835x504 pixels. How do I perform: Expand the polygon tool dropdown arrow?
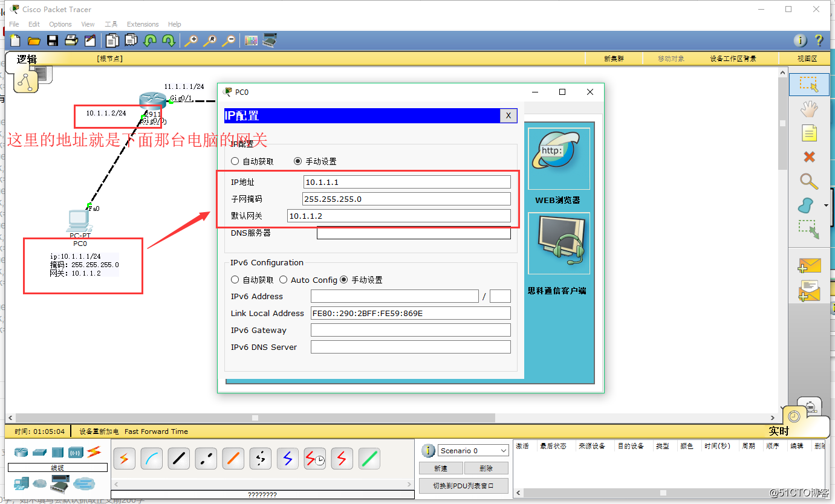(x=826, y=205)
